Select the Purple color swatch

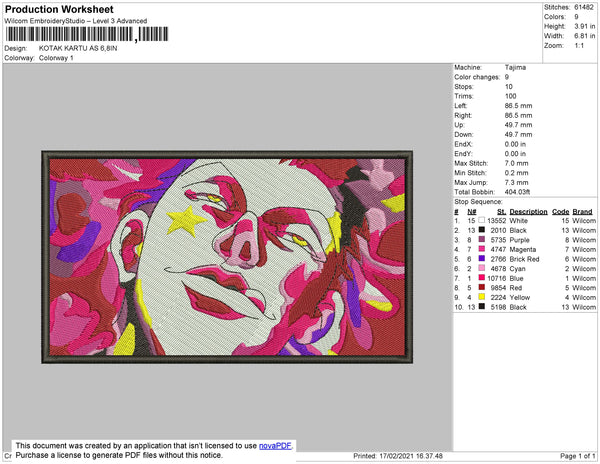[x=482, y=240]
